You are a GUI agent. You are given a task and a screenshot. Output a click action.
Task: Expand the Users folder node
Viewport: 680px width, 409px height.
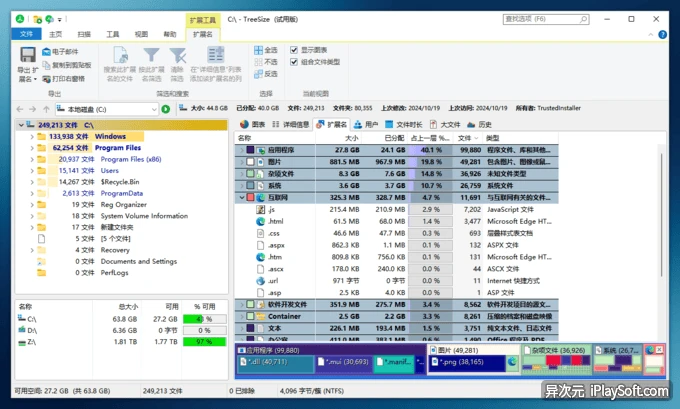(32, 170)
